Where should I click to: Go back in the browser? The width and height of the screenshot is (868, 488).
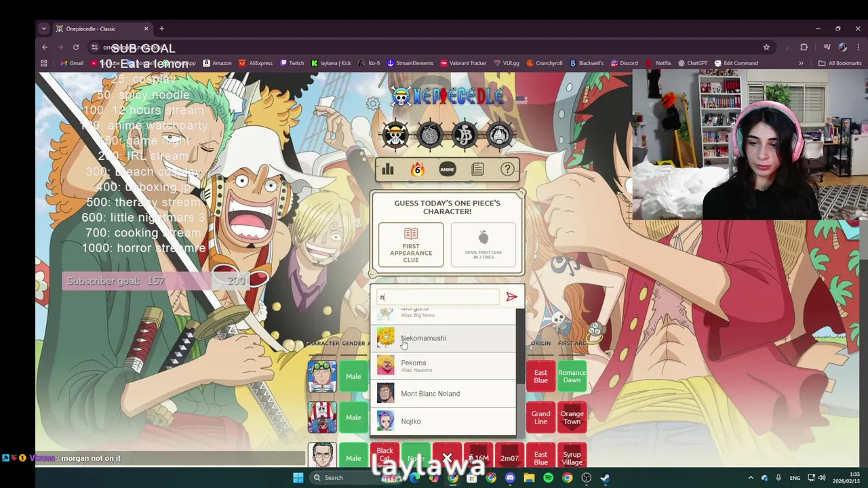tap(45, 47)
